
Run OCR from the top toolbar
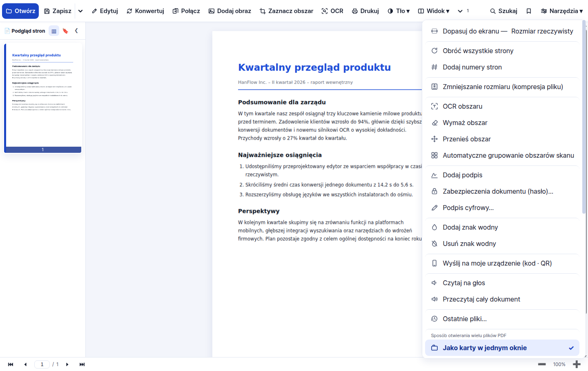pyautogui.click(x=332, y=11)
